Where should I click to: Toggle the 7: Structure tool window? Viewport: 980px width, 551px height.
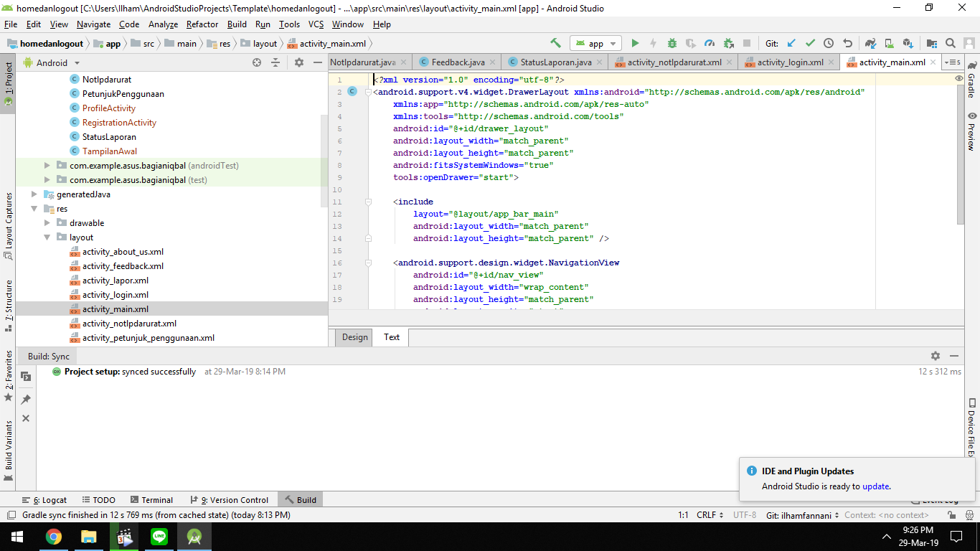tap(8, 305)
